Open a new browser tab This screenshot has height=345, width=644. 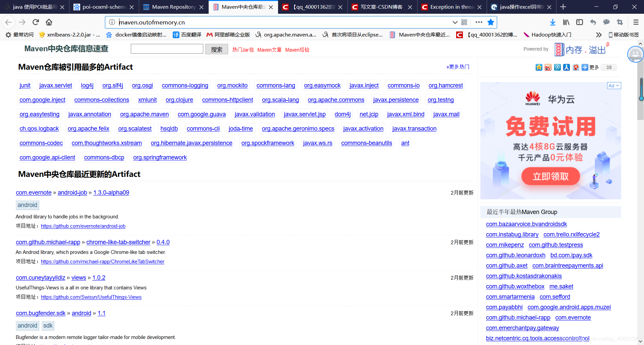coord(563,7)
